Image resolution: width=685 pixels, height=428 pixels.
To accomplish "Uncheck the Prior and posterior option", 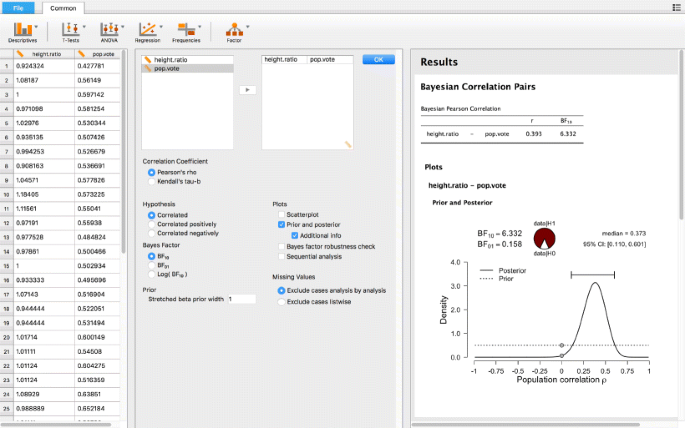I will point(281,225).
